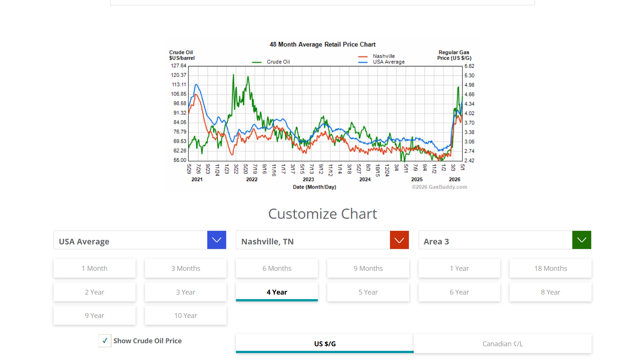Click the Nashville, TN location field
The width and height of the screenshot is (641, 364).
pos(313,240)
